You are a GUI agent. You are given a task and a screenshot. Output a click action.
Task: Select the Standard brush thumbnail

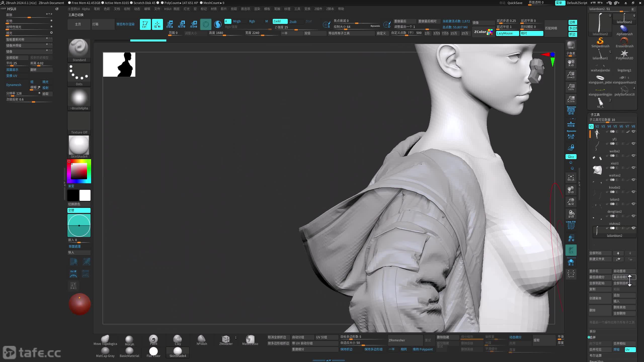click(79, 50)
